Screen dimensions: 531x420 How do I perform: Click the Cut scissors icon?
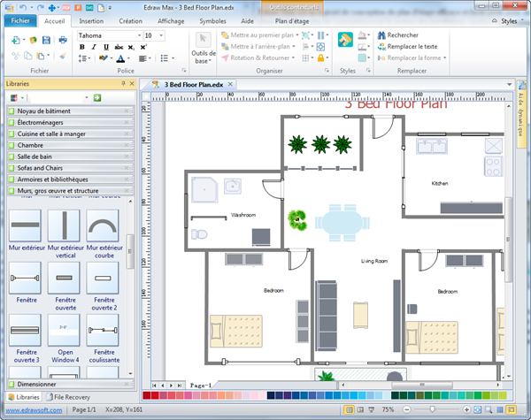pyautogui.click(x=16, y=56)
